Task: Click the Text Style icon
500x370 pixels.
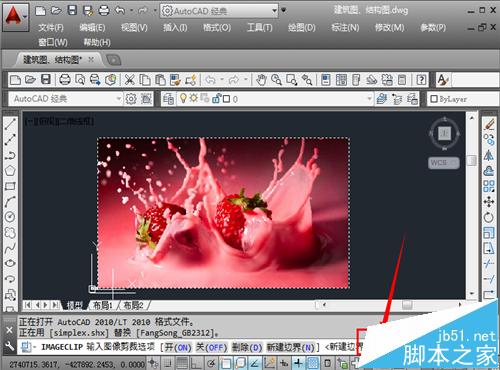Action: coord(443,80)
